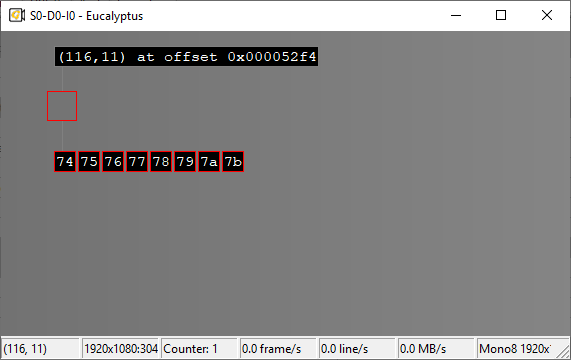Select the pixel value 77 box

[x=137, y=162]
